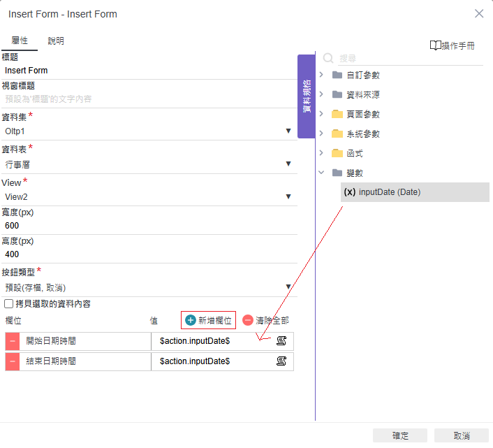Expand the 自訂參數 folder

coord(321,75)
